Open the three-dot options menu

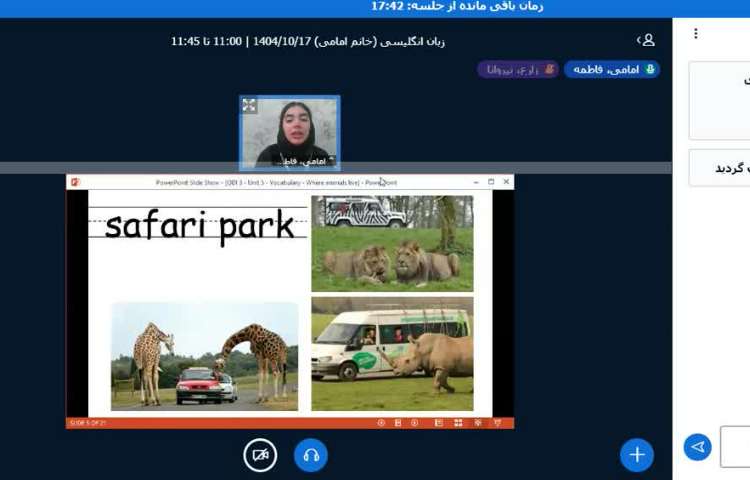tap(696, 33)
